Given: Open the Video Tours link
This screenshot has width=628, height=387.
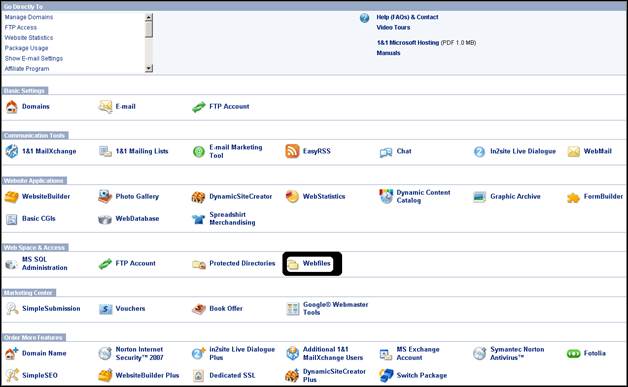Looking at the screenshot, I should click(393, 28).
